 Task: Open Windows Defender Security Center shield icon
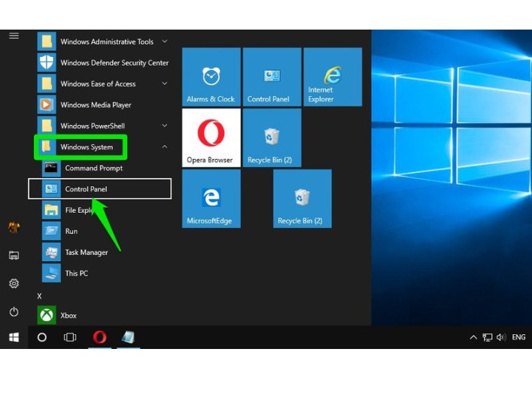pos(47,63)
